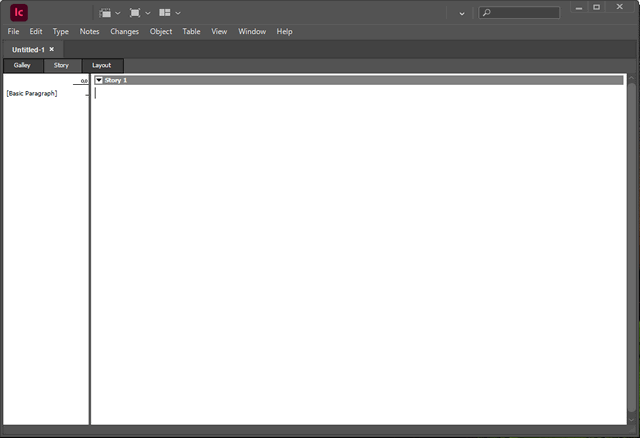Open the Table menu
The image size is (640, 438).
pyautogui.click(x=191, y=31)
